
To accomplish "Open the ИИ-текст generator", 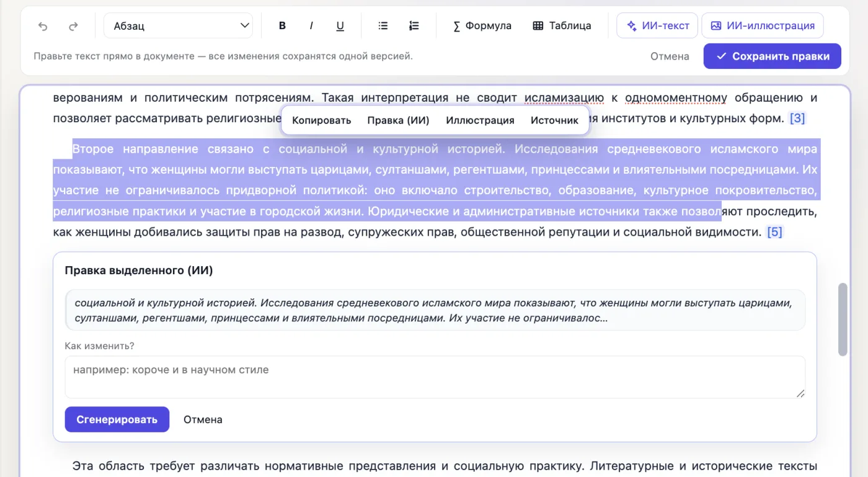I will (x=657, y=26).
